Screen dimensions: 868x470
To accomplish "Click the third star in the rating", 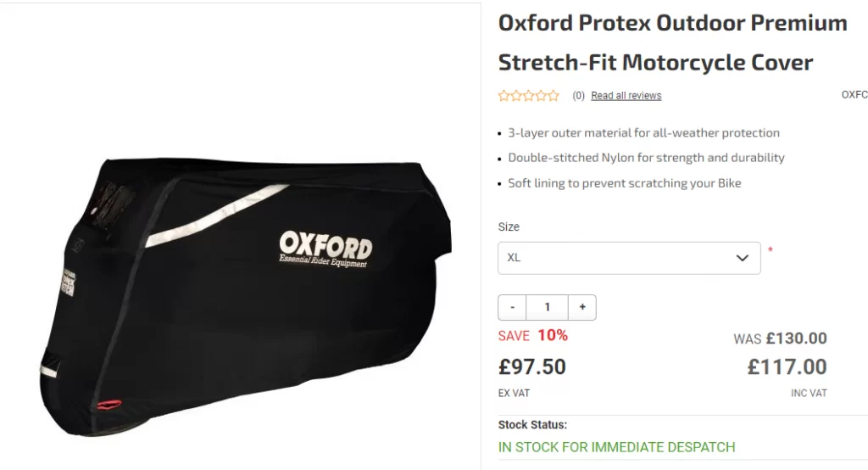I will (x=529, y=96).
